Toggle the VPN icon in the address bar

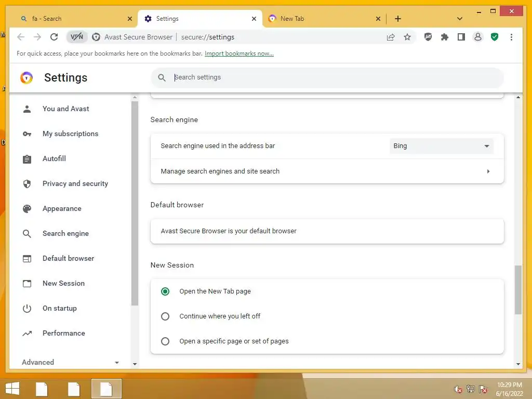(77, 37)
